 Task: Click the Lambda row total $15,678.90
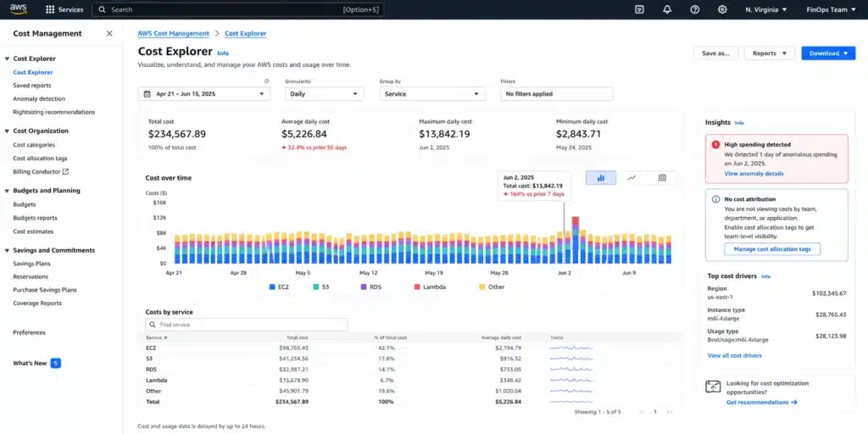(x=294, y=381)
